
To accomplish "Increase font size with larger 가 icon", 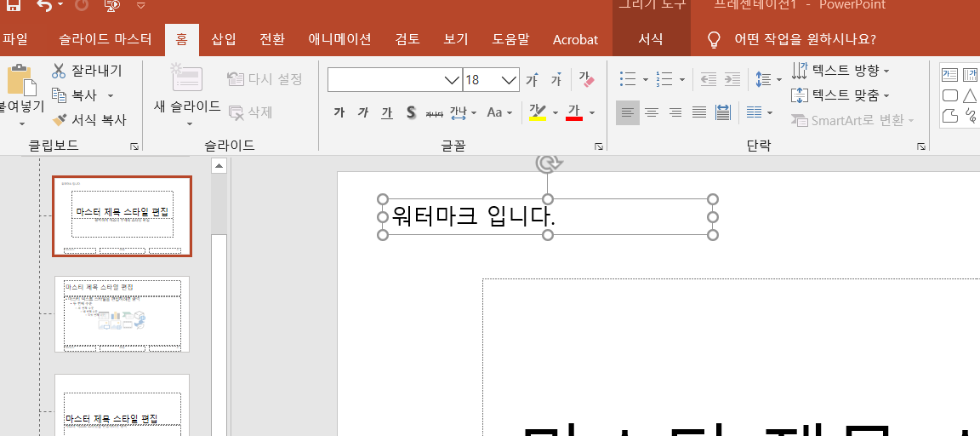I will coord(532,79).
